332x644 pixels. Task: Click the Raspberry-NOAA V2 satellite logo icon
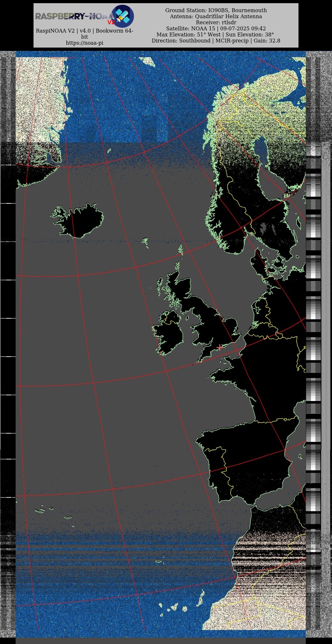[x=122, y=16]
